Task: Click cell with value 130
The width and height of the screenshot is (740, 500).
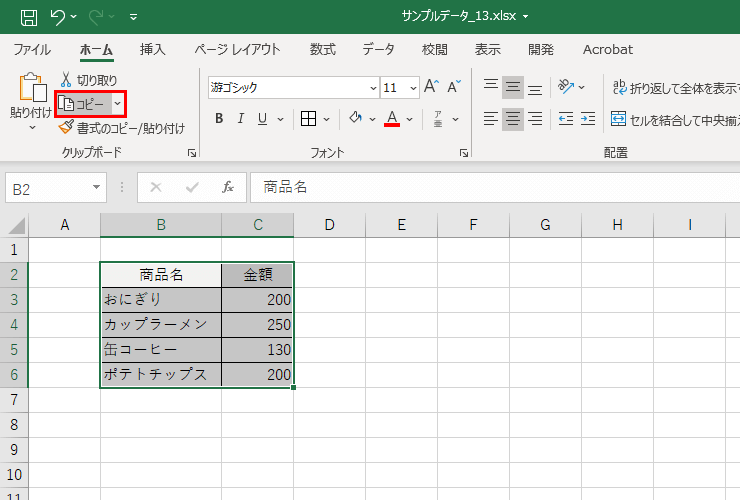Action: [x=258, y=350]
